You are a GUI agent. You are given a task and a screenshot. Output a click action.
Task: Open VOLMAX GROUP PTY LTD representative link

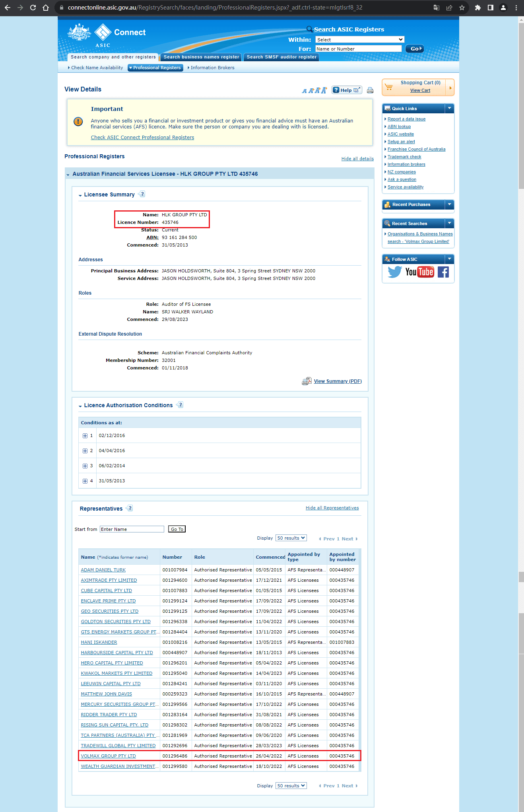(109, 756)
